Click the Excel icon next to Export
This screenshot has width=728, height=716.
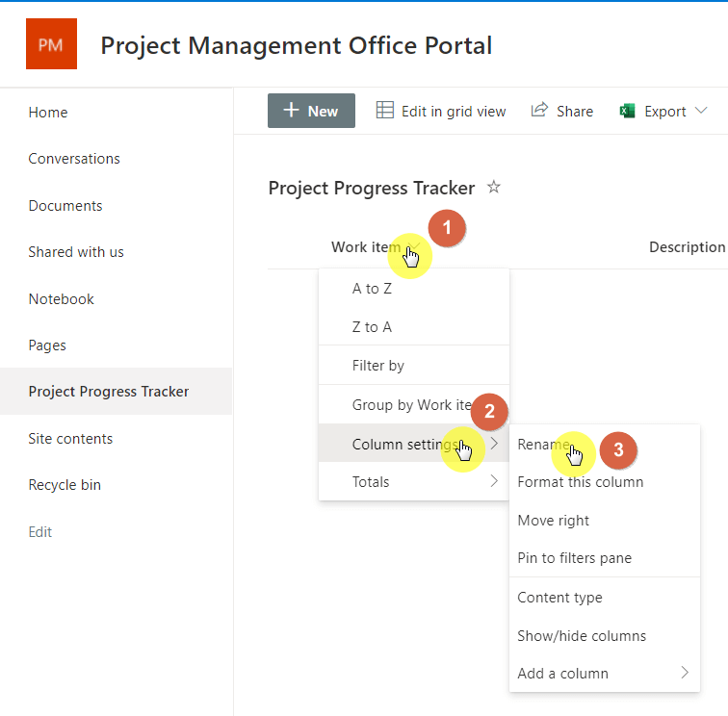(627, 111)
